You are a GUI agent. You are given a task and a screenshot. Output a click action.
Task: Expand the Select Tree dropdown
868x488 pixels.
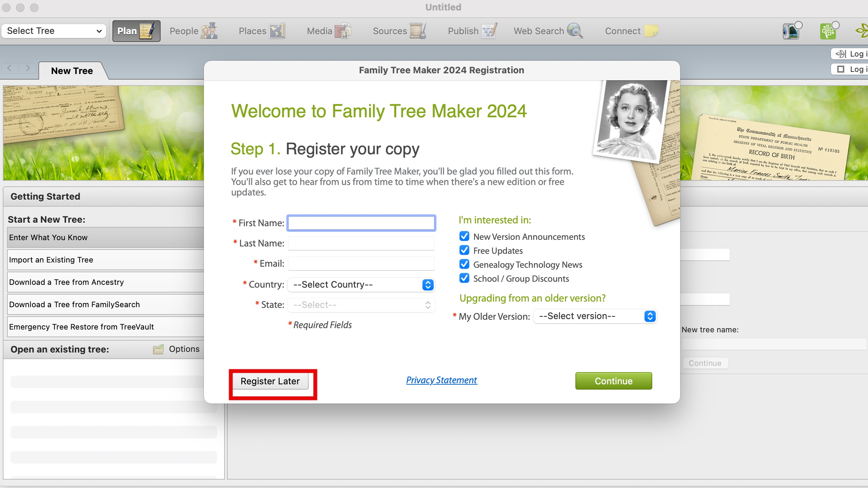[x=54, y=31]
